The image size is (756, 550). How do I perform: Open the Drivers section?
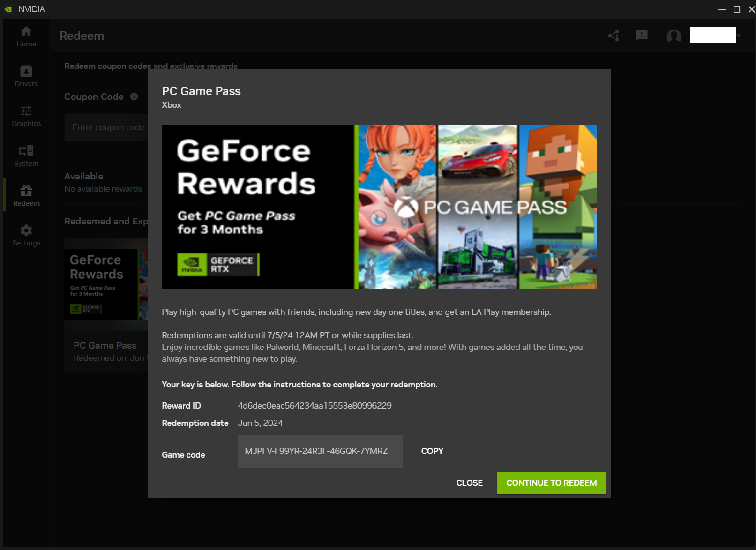point(26,76)
